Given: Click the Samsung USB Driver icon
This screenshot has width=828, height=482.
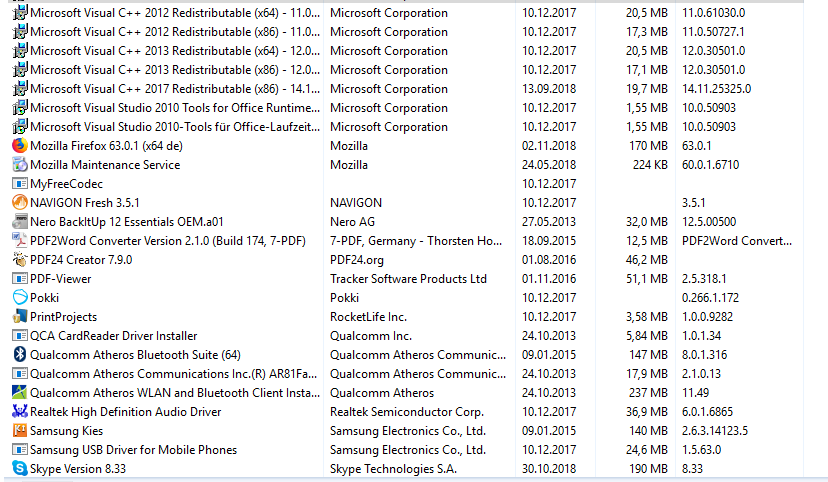Looking at the screenshot, I should tap(20, 450).
